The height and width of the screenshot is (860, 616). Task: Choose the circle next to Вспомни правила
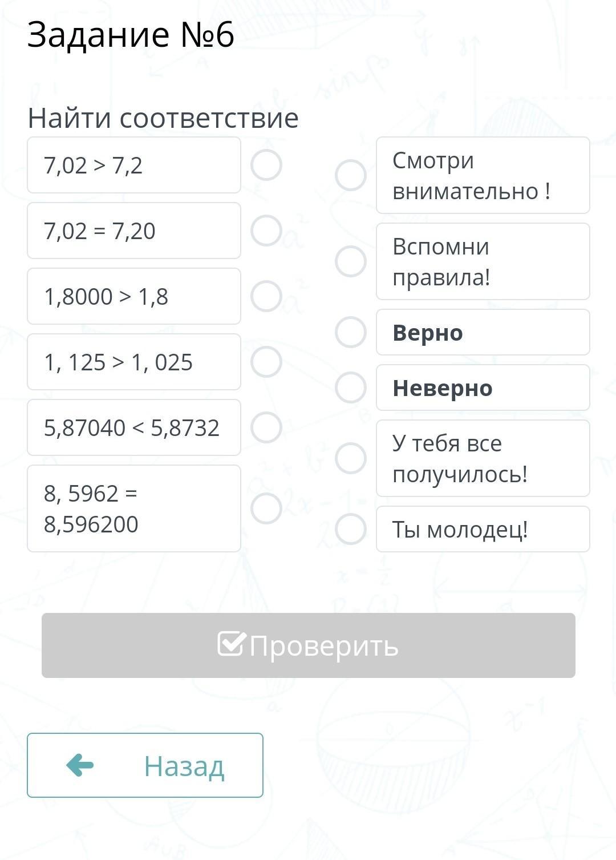point(351,261)
